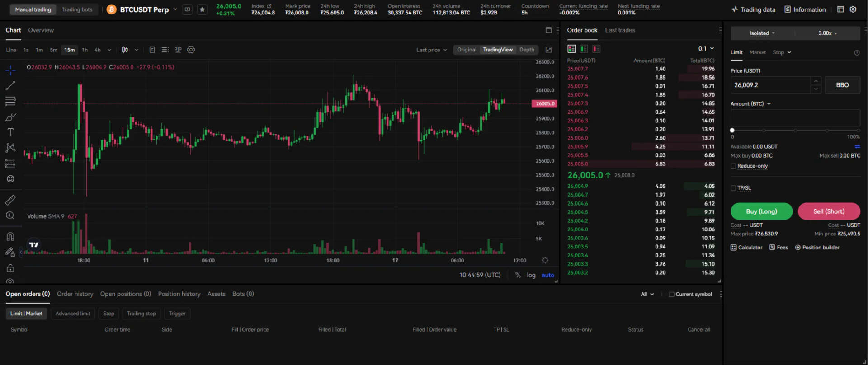Click the amount percentage slider handle

coord(732,131)
